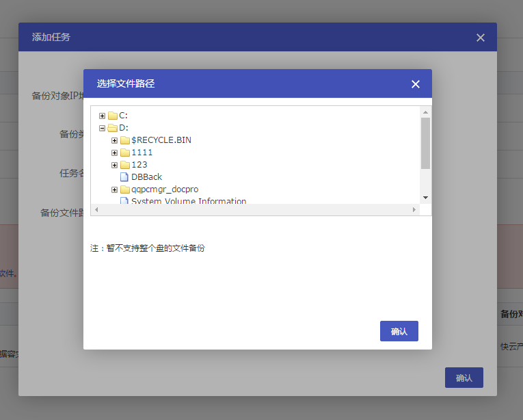Expand the 123 folder node

pyautogui.click(x=115, y=165)
